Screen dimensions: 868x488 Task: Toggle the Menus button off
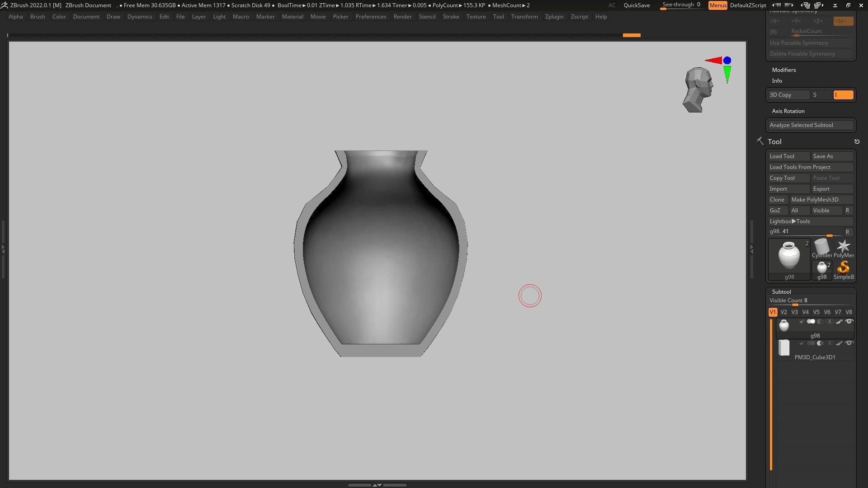point(717,5)
